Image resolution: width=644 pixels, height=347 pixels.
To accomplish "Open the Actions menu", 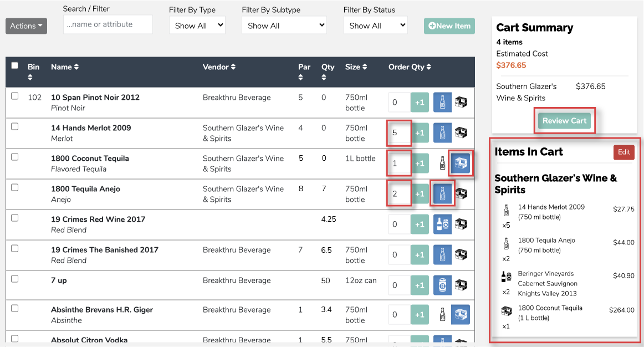I will tap(26, 26).
